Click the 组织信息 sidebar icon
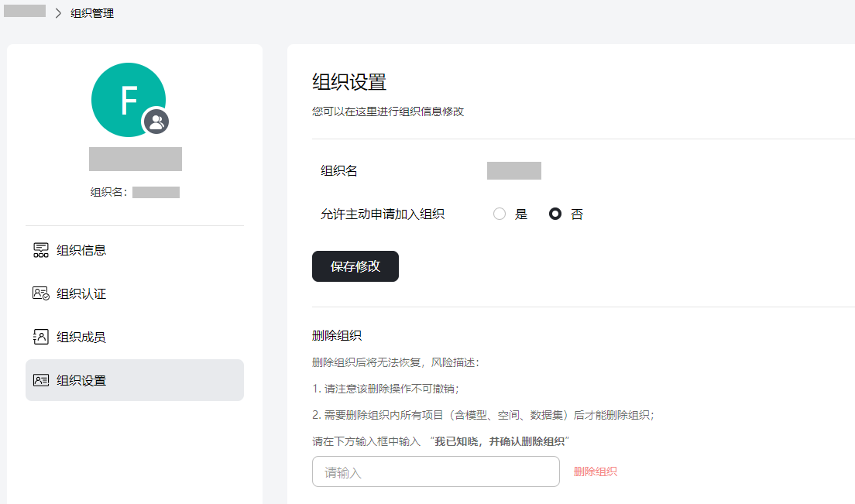 click(x=43, y=249)
